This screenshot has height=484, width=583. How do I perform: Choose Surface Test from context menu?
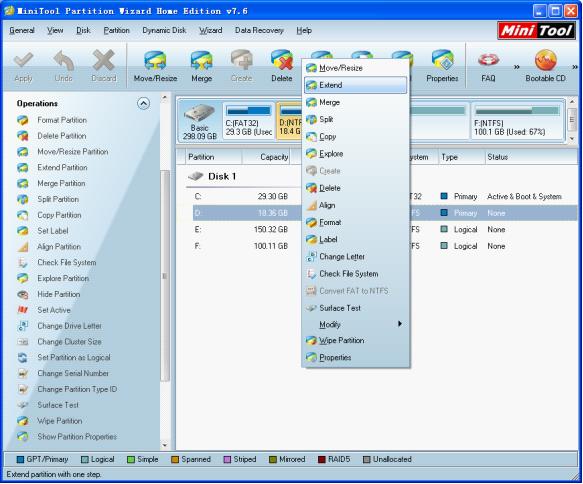pos(356,308)
